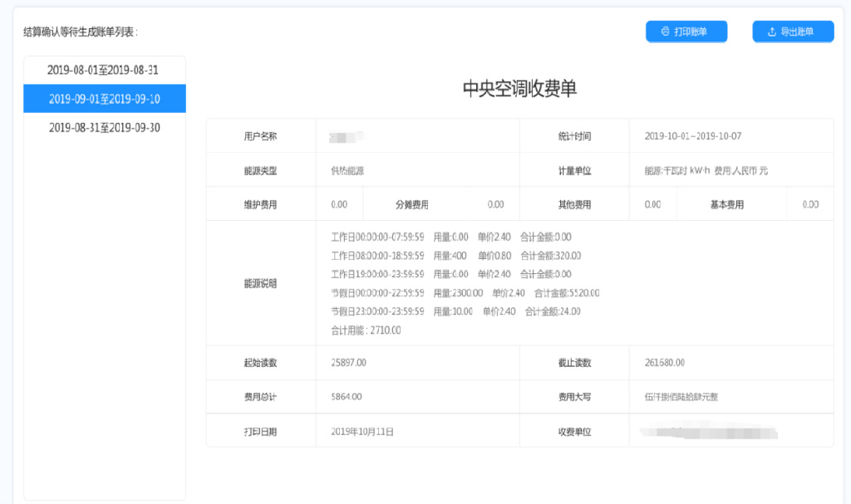Click the 打印账单 print bill button
Image resolution: width=851 pixels, height=504 pixels.
[686, 32]
